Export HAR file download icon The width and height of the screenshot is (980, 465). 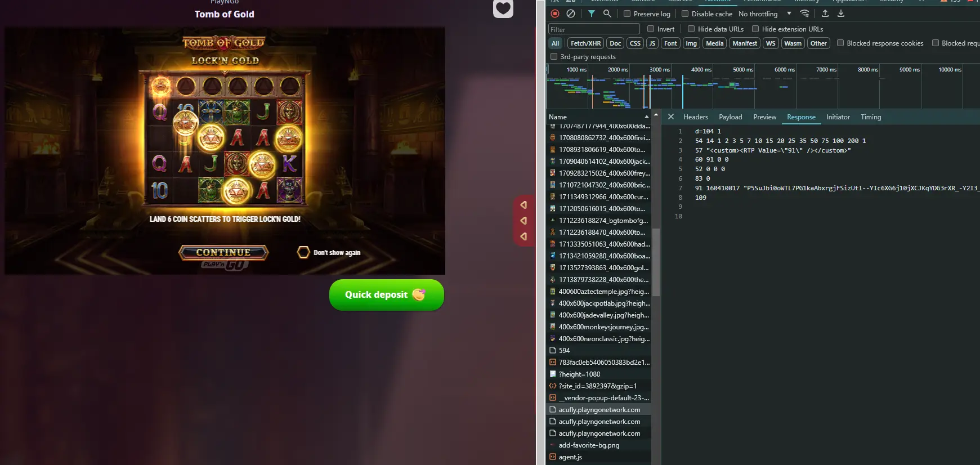[841, 14]
